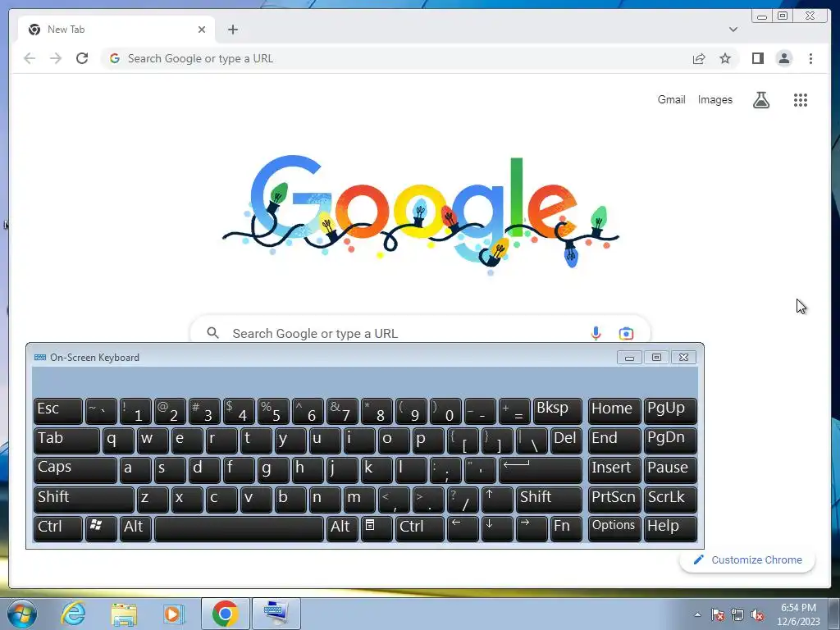This screenshot has width=840, height=630.
Task: Open a new tab with plus button
Action: [x=232, y=30]
